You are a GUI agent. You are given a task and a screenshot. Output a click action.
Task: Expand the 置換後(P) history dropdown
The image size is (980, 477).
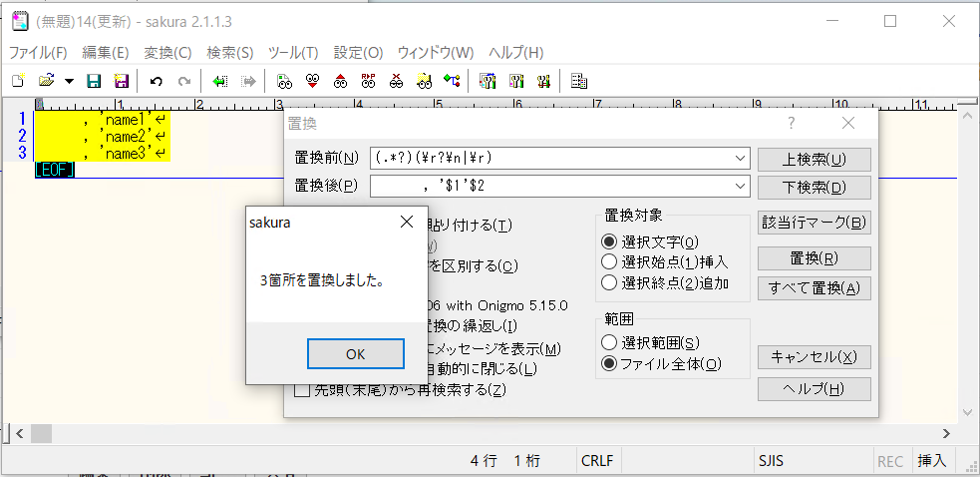point(740,186)
